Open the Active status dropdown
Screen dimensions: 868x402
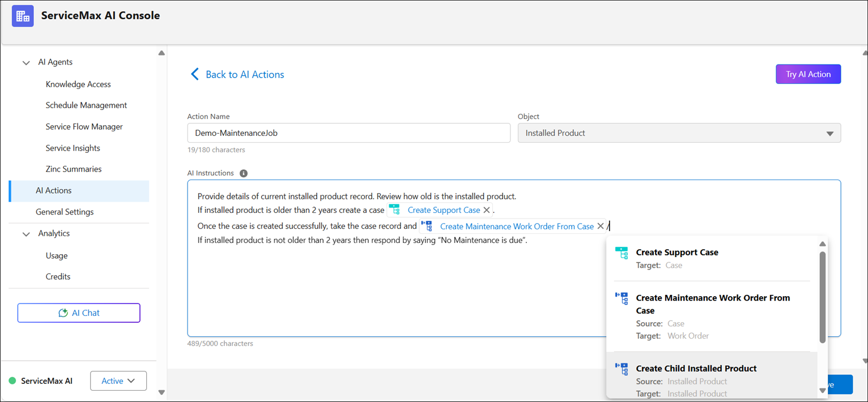coord(118,381)
